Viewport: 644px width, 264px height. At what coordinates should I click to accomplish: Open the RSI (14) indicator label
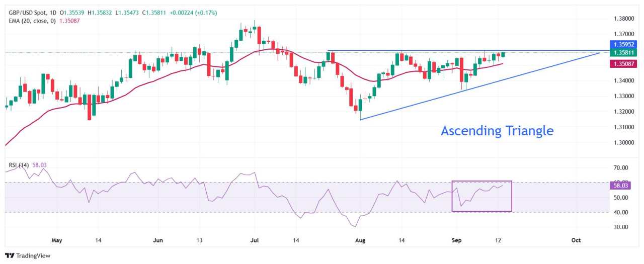click(19, 165)
